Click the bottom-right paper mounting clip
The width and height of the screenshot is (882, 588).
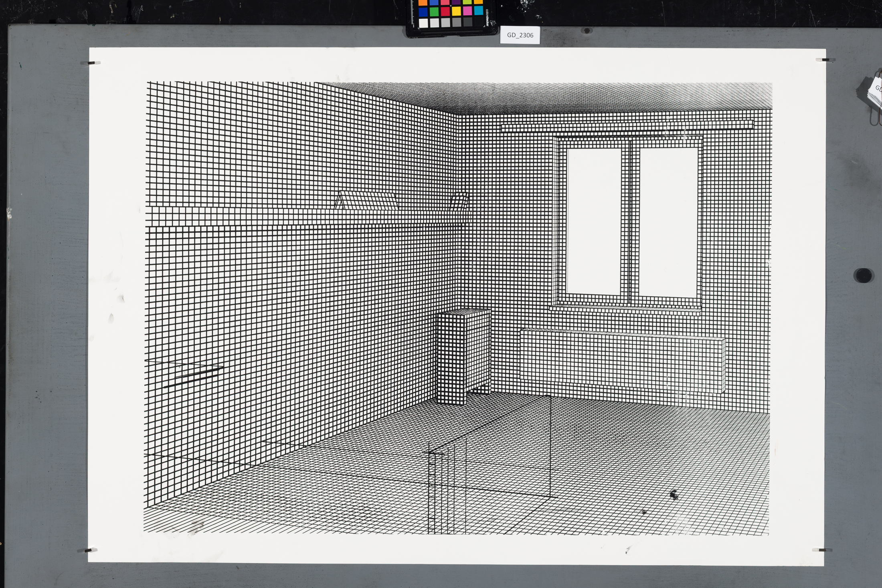coord(821,550)
